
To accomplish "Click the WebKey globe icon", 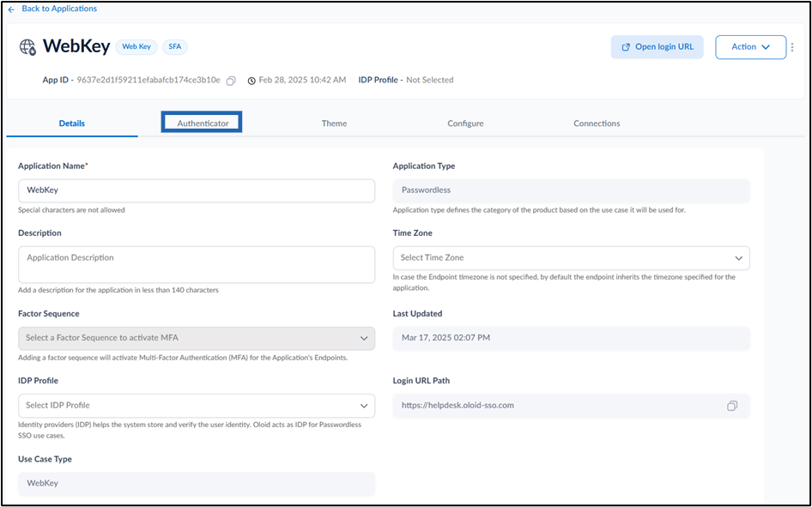I will click(28, 47).
